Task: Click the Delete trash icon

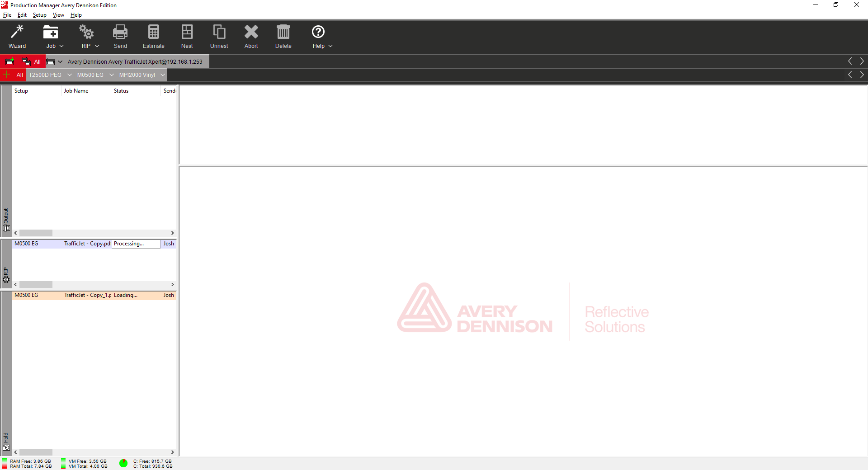Action: (x=283, y=32)
